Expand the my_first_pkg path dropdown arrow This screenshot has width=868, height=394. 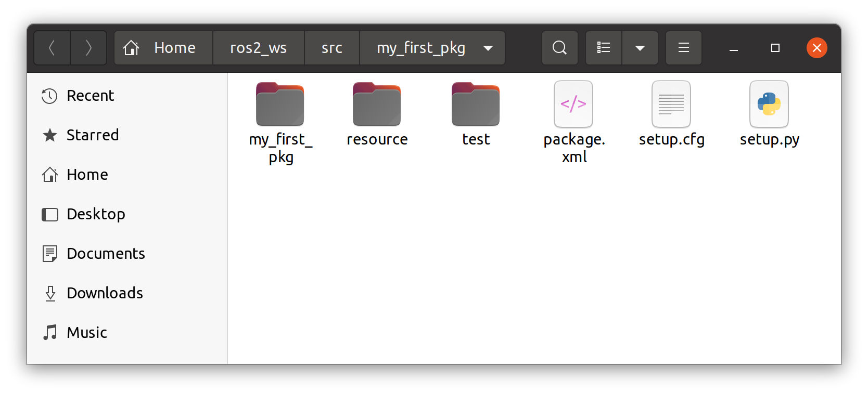point(488,48)
